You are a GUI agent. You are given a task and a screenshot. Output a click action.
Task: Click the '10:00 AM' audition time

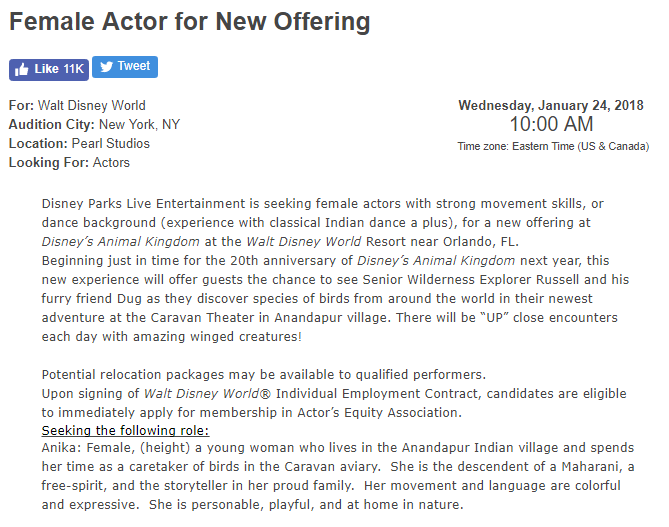click(551, 125)
